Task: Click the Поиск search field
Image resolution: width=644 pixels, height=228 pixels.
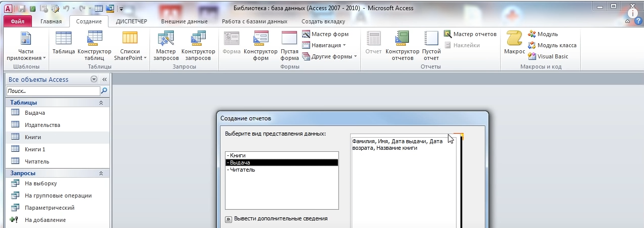Action: coord(53,91)
